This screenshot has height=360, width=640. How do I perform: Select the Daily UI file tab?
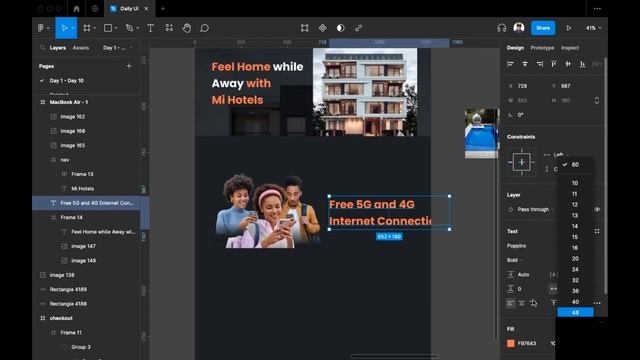pos(129,8)
